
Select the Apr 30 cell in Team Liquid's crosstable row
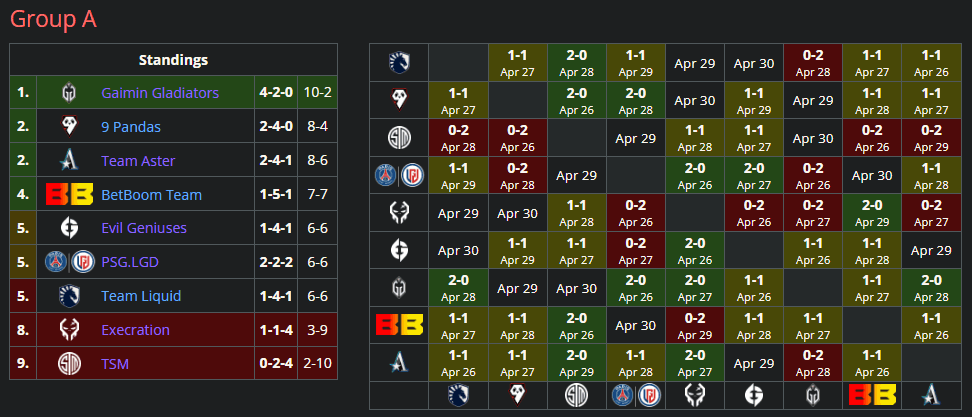[754, 63]
